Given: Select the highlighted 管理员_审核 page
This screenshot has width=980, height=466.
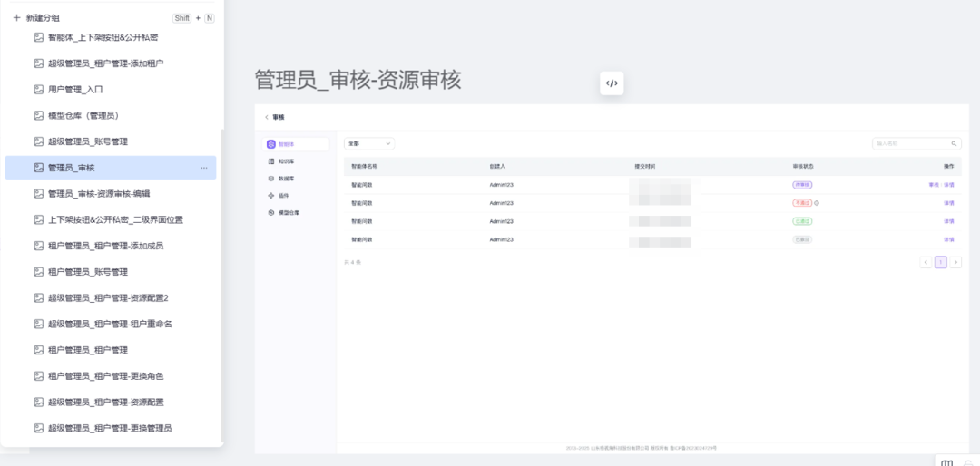Looking at the screenshot, I should coord(111,168).
